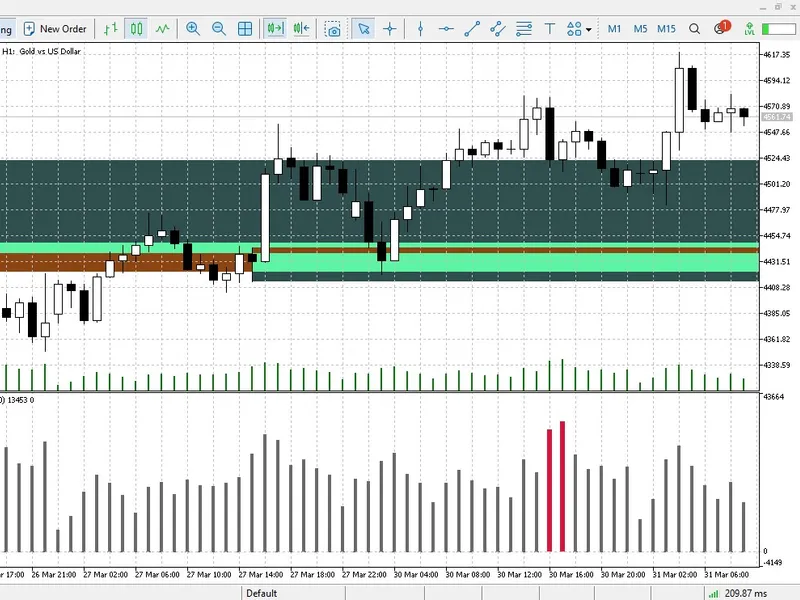
Task: Click the 4338.59 price scale label
Action: 776,365
